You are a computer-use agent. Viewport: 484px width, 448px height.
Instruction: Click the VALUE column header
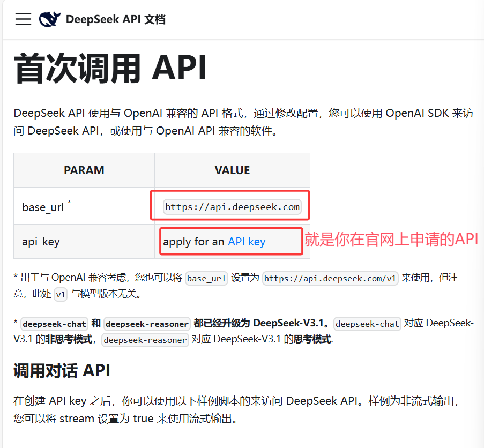tap(232, 170)
